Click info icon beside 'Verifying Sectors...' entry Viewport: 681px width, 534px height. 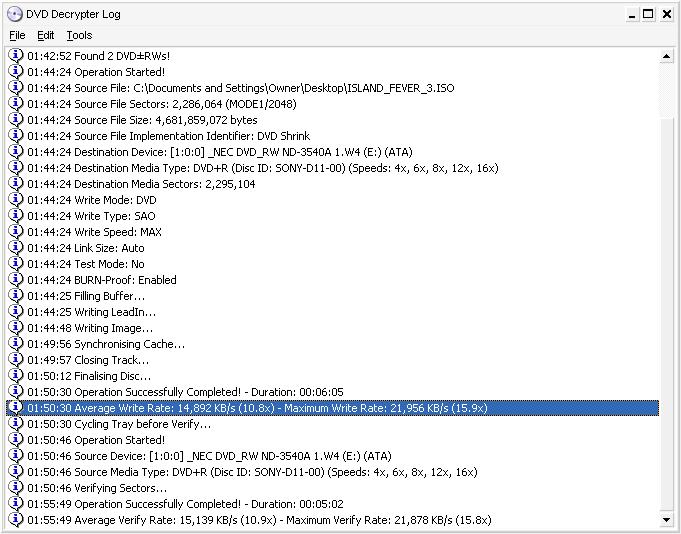(x=15, y=487)
